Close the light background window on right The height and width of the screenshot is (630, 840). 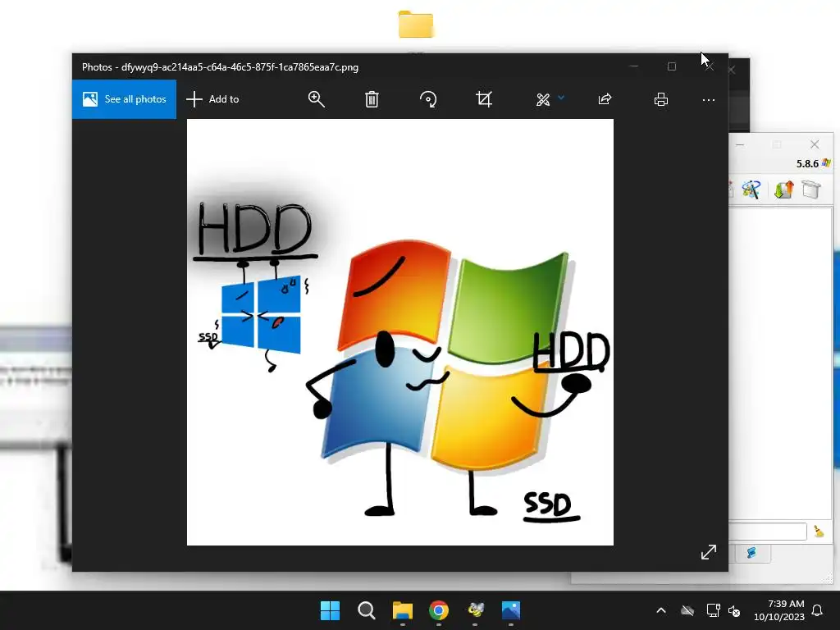(x=815, y=144)
